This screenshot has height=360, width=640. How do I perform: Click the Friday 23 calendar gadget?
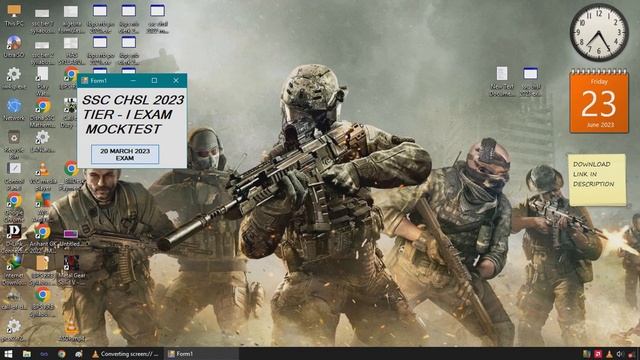(x=599, y=102)
